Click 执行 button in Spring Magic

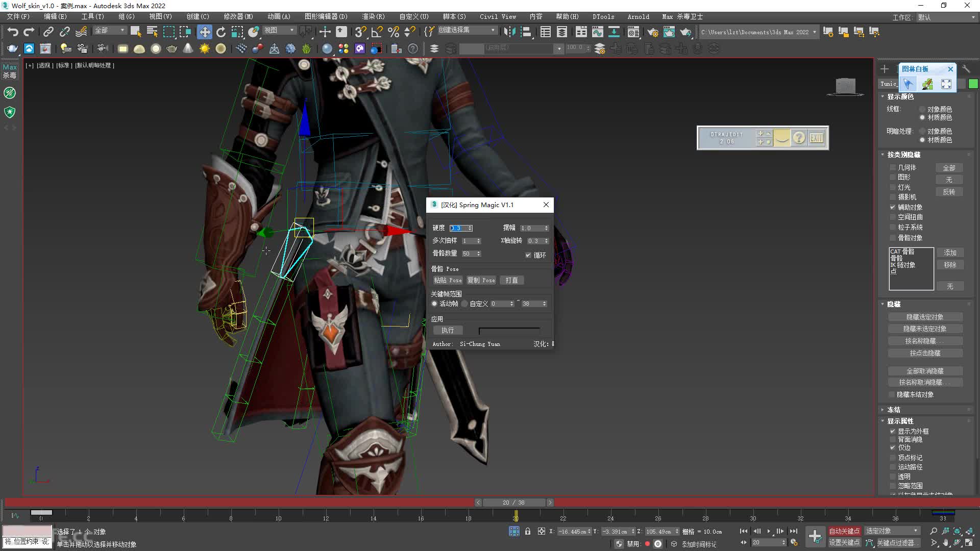[x=448, y=331]
